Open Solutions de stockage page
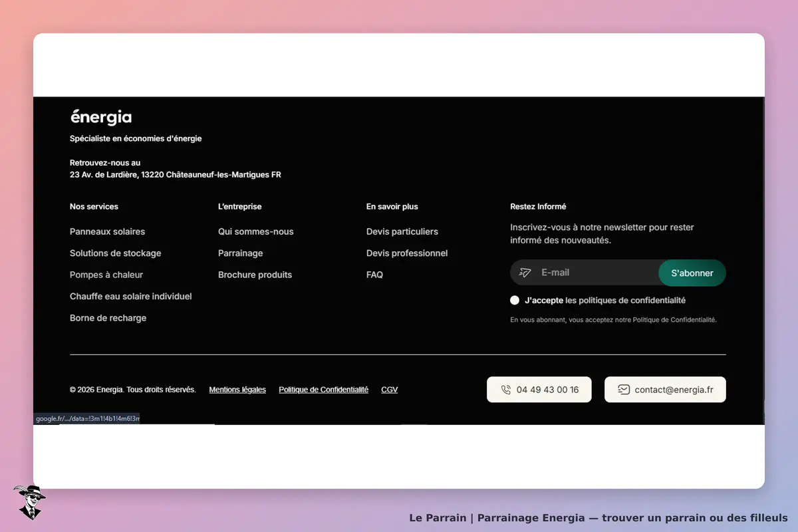Image resolution: width=798 pixels, height=532 pixels. pos(115,253)
